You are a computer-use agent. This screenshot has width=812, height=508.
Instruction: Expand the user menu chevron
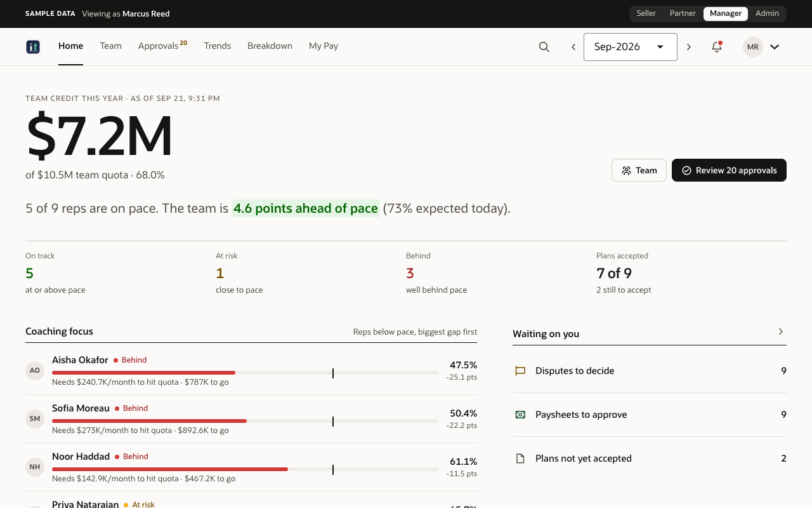click(775, 46)
